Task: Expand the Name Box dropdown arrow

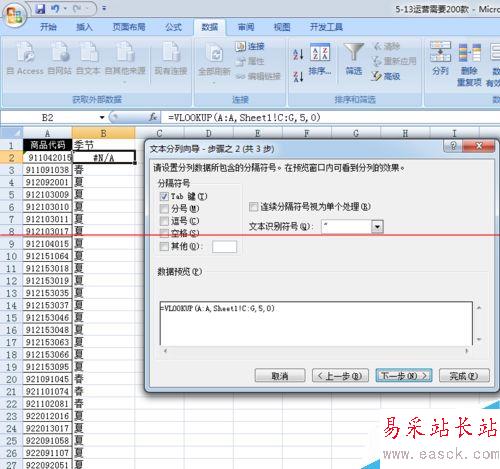Action: tap(102, 118)
